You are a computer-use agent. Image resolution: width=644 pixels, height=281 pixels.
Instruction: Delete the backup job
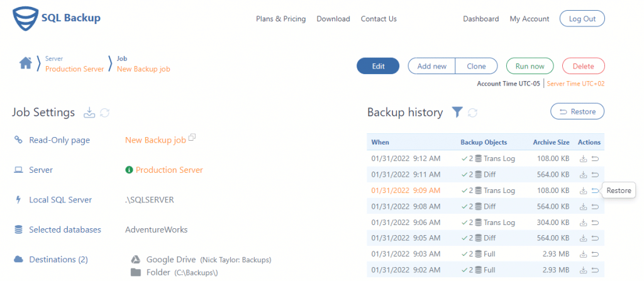[x=583, y=66]
